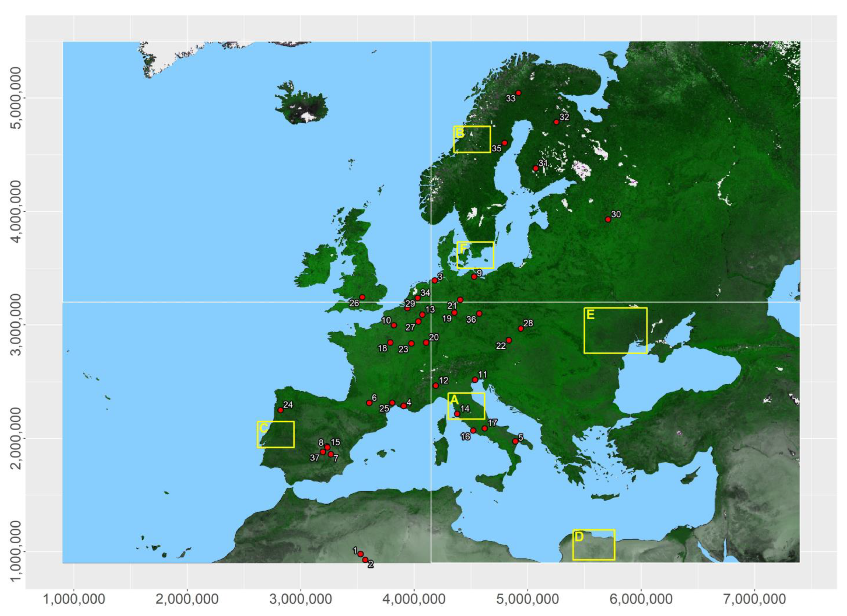Click the red marker labeled 19
The image size is (847, 616).
pos(454,313)
